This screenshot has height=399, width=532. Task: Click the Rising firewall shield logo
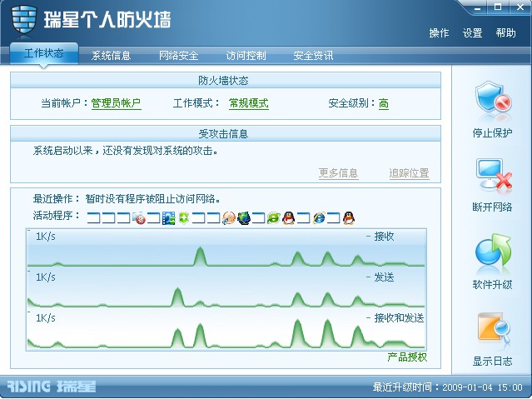(x=24, y=18)
